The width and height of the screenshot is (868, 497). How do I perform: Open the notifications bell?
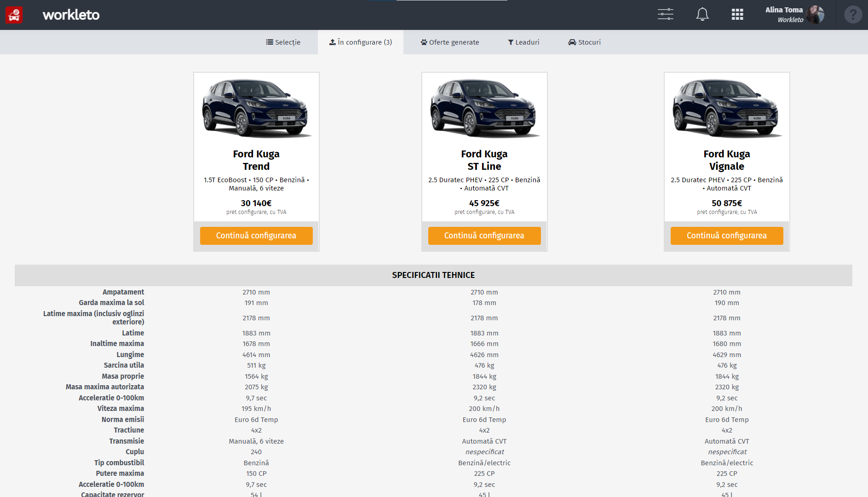pos(702,14)
